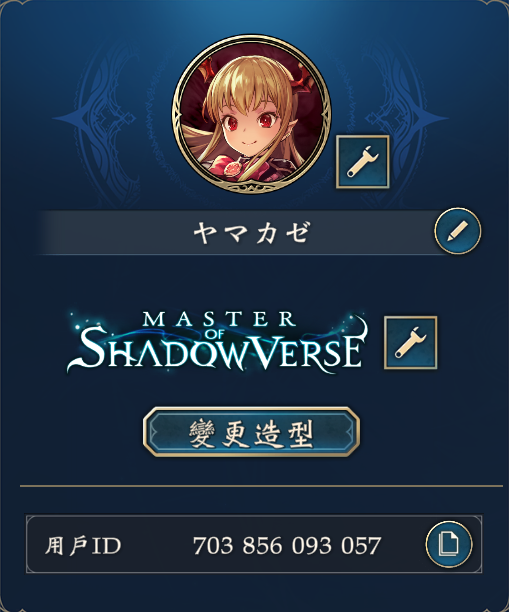Click the MASTER text above the emblem logo
The width and height of the screenshot is (509, 612).
point(219,319)
